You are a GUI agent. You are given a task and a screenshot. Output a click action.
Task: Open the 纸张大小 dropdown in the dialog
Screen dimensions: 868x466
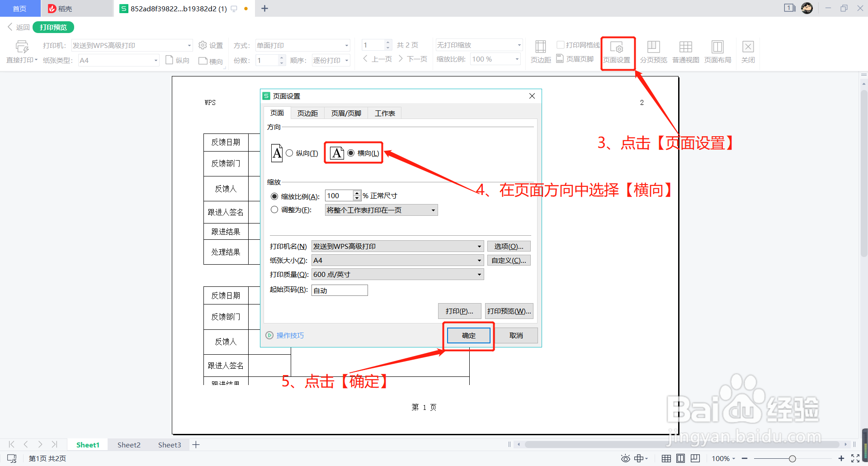point(479,260)
